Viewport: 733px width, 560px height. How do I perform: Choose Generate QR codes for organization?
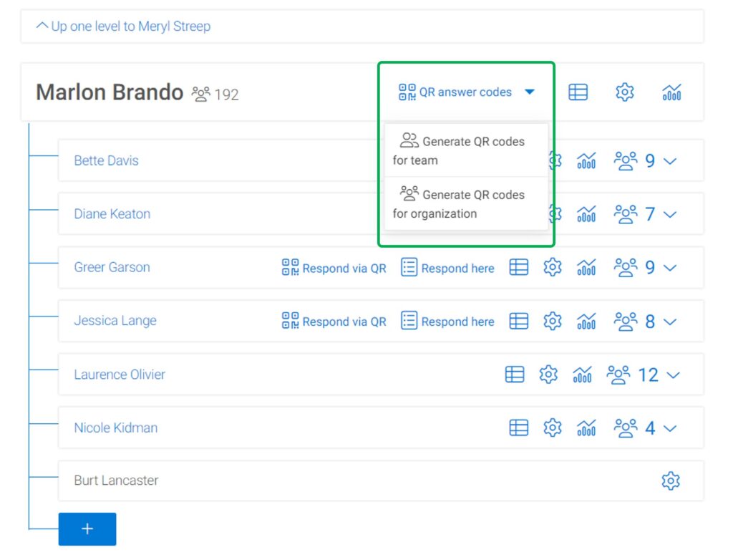(x=465, y=204)
